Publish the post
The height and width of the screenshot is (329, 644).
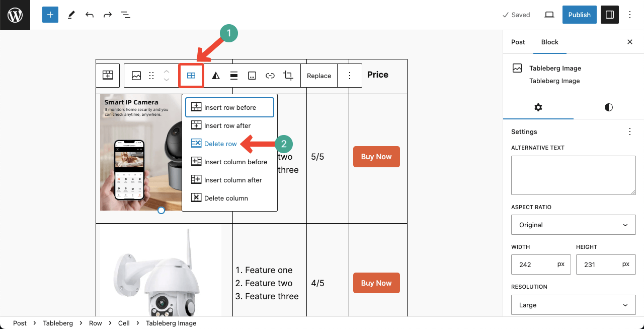[x=579, y=15]
